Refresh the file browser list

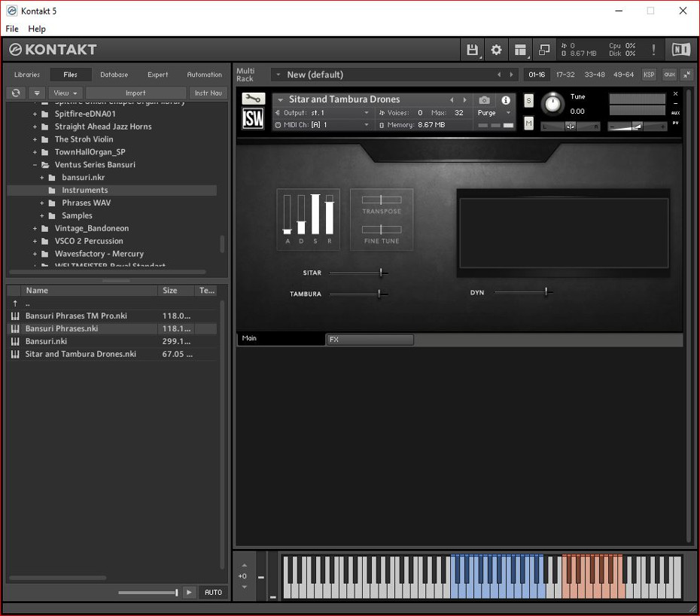(x=16, y=93)
